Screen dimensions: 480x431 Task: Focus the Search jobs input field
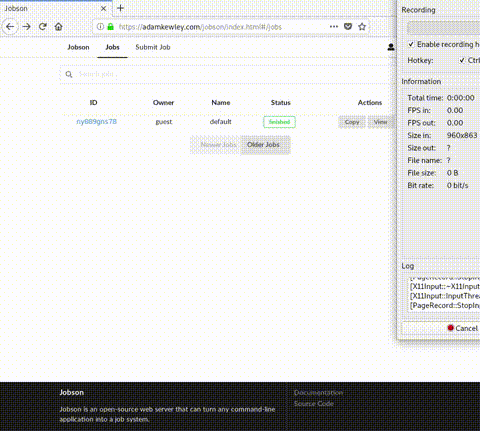pos(227,74)
